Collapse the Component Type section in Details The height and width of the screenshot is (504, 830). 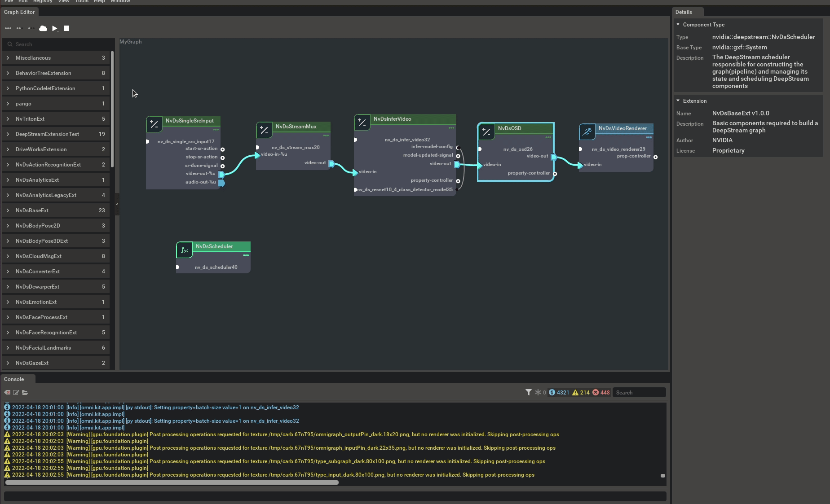coord(678,25)
